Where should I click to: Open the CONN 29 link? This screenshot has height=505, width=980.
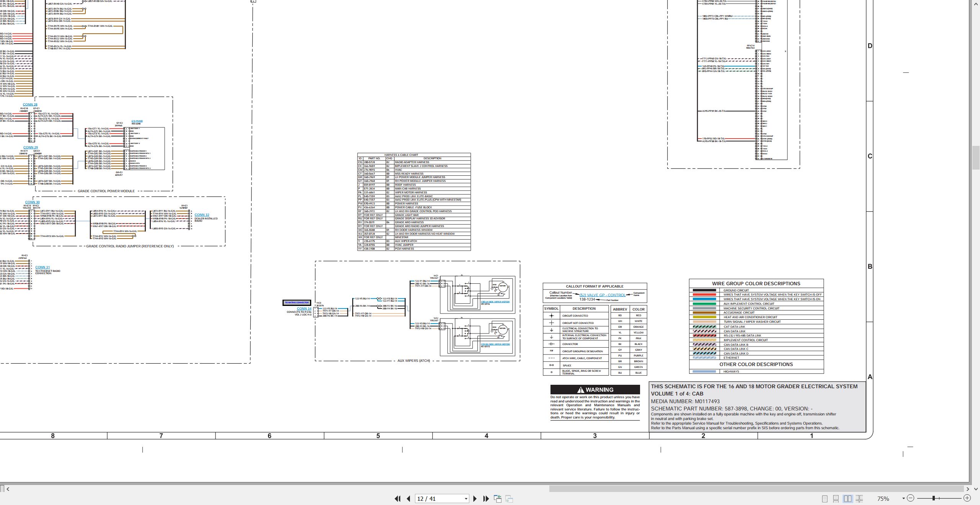click(x=31, y=147)
